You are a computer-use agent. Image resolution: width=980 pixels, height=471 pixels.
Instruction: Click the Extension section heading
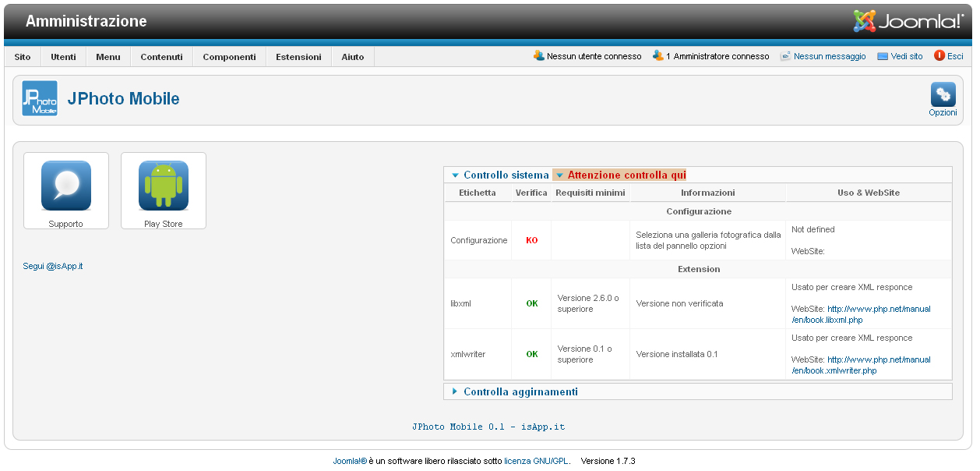tap(699, 270)
